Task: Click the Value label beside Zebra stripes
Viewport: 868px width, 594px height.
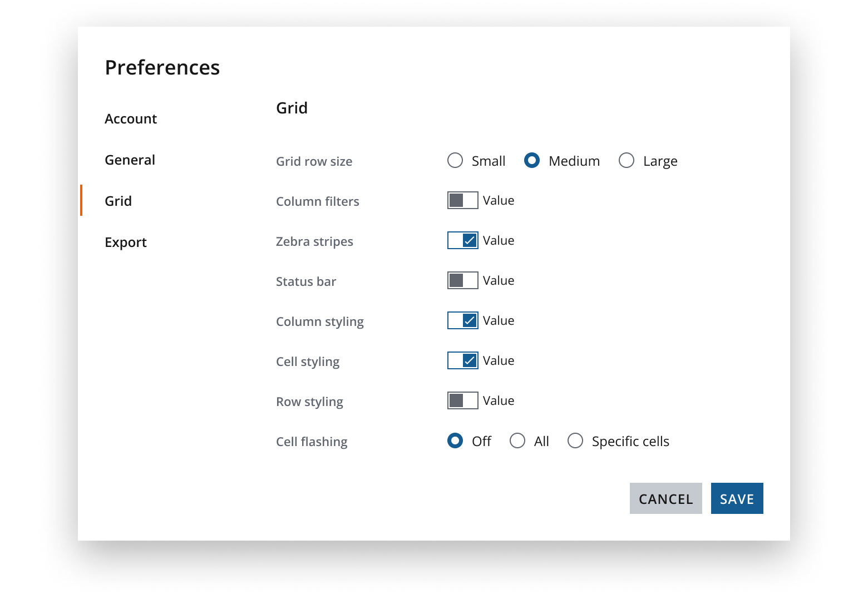Action: (x=499, y=240)
